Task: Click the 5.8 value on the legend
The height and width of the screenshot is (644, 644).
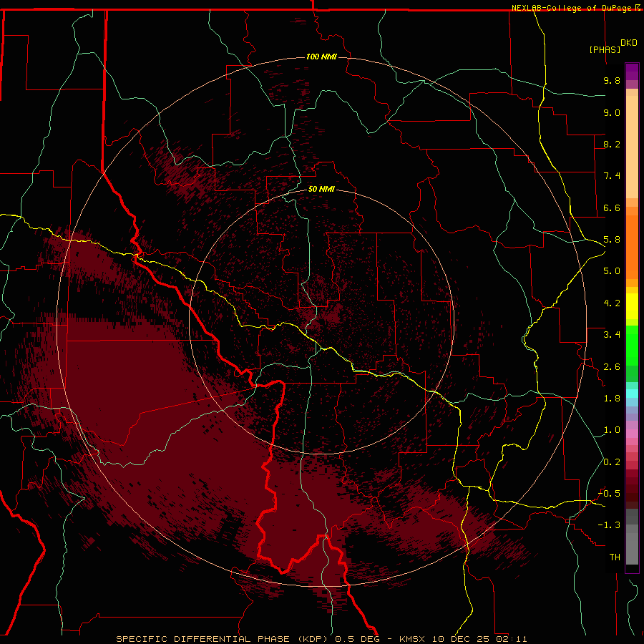Action: pyautogui.click(x=612, y=240)
